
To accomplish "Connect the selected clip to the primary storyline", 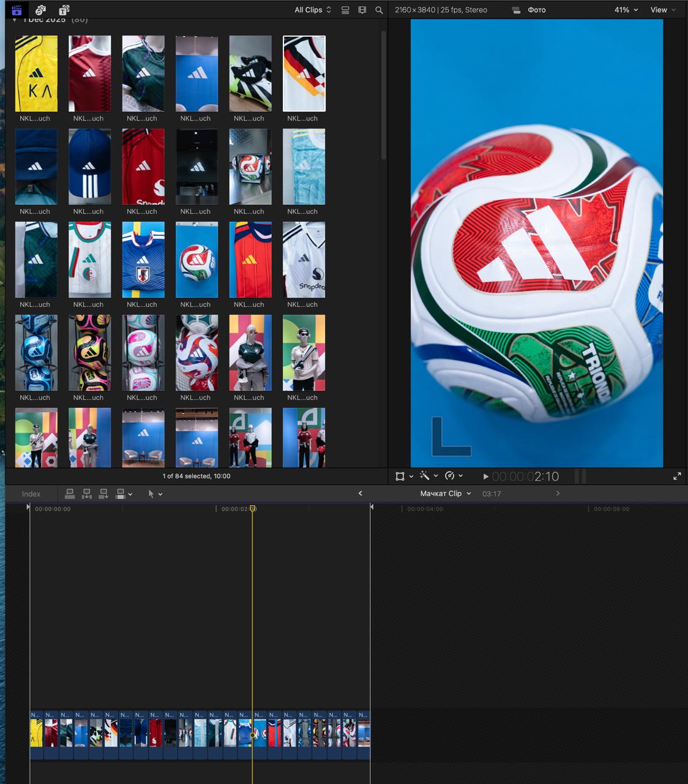I will (70, 494).
